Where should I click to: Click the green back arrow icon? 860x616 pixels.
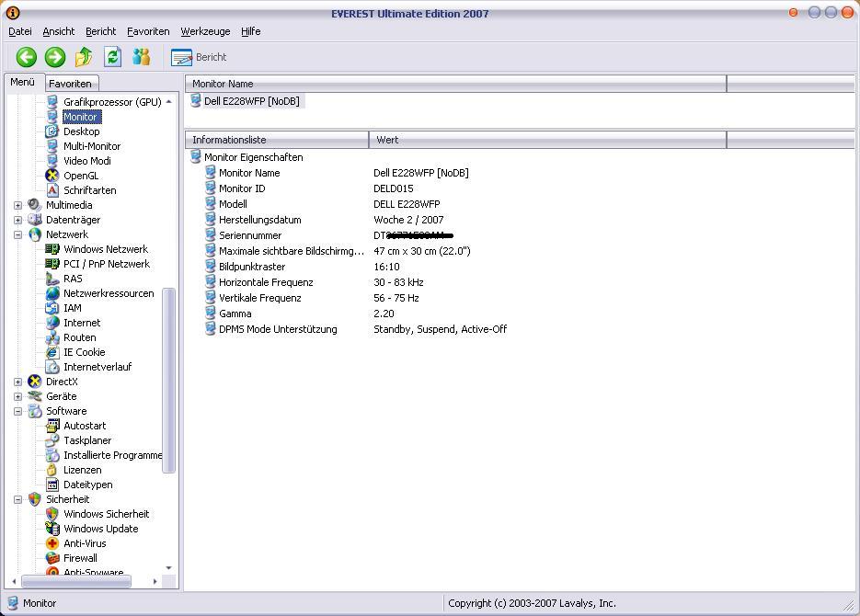(26, 57)
